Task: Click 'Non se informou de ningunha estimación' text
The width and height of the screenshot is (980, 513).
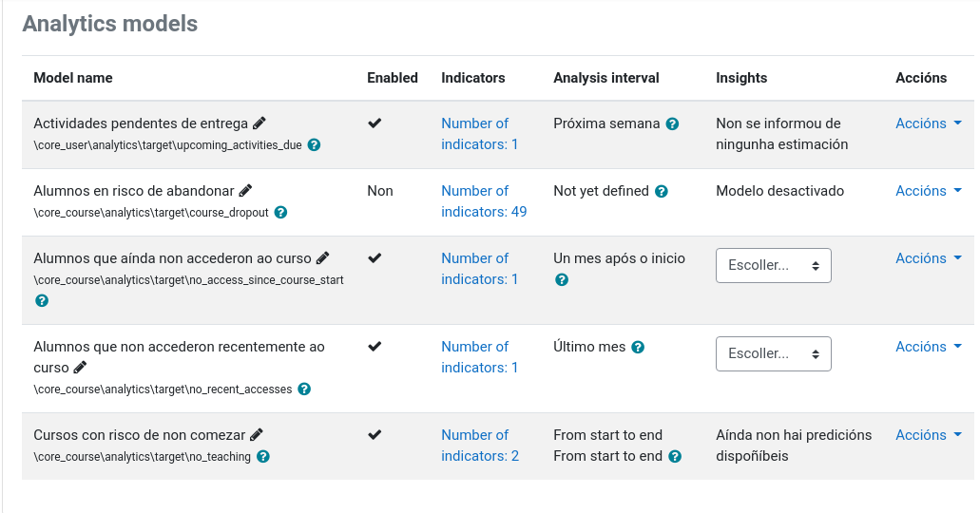Action: coord(782,134)
